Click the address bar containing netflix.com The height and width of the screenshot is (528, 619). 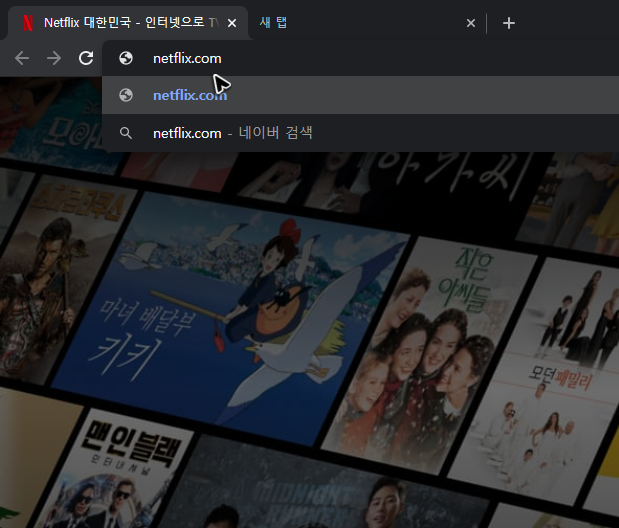coord(360,58)
